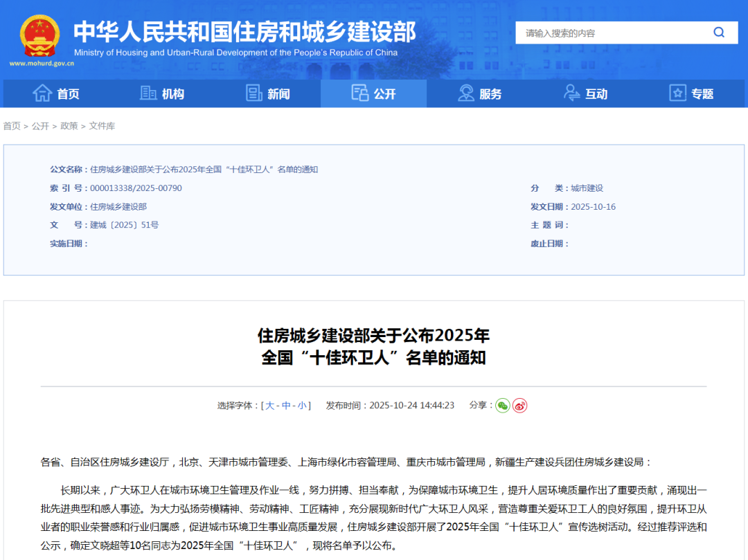The image size is (748, 560).
Task: Open the 专题 navigation tab
Action: coord(691,93)
